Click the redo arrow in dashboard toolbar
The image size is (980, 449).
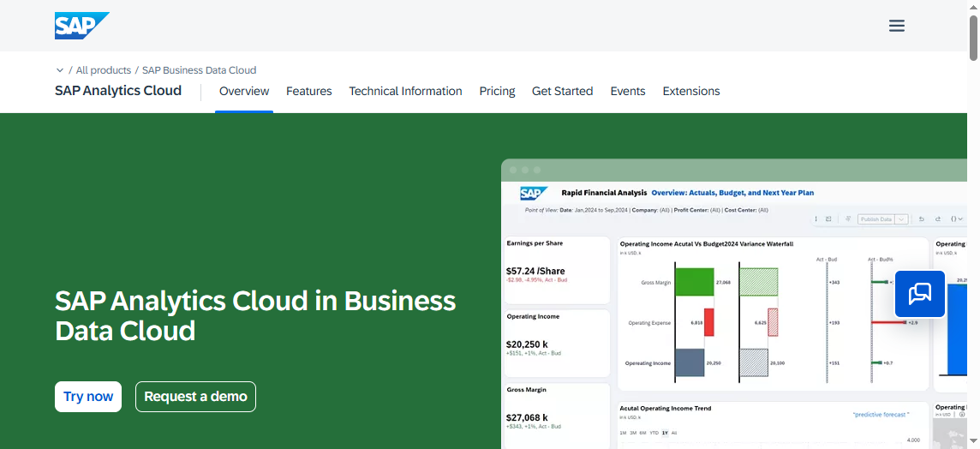(x=938, y=219)
